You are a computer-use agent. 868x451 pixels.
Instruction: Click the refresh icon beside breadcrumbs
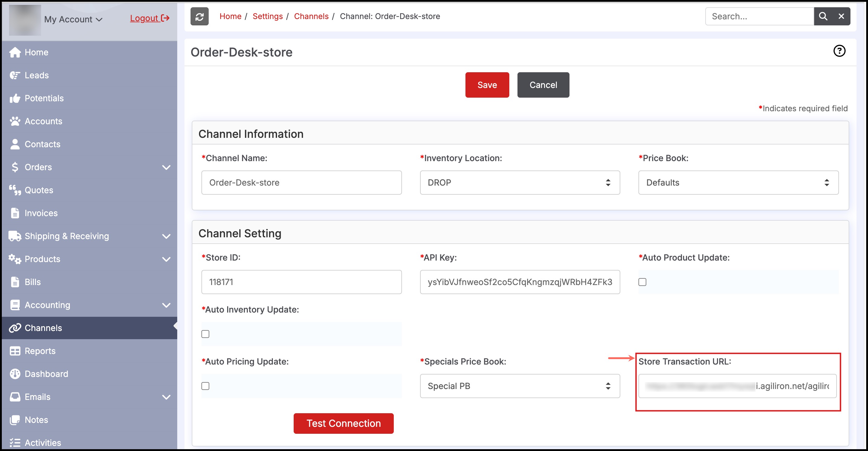coord(200,16)
